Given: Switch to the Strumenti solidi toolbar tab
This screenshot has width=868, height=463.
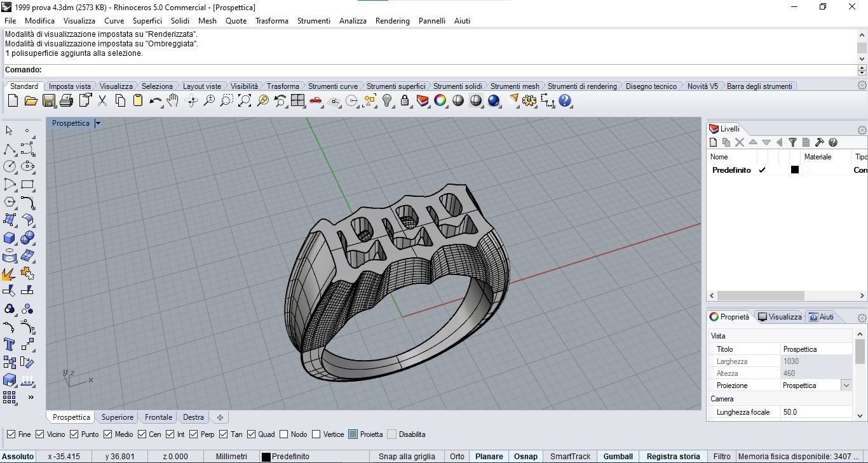Looking at the screenshot, I should click(x=458, y=86).
